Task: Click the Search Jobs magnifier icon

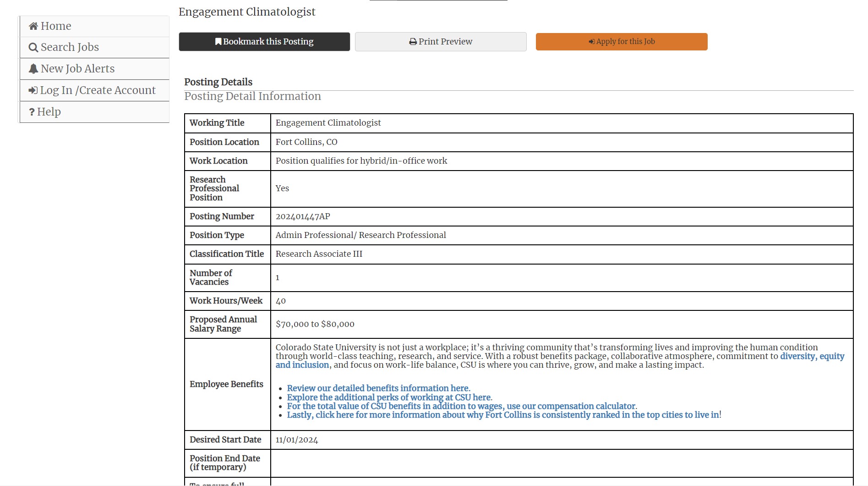Action: pyautogui.click(x=33, y=48)
